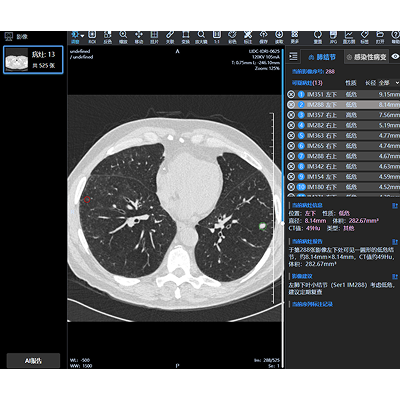Remove lesion 3 IM357 with its X circle

point(291,115)
